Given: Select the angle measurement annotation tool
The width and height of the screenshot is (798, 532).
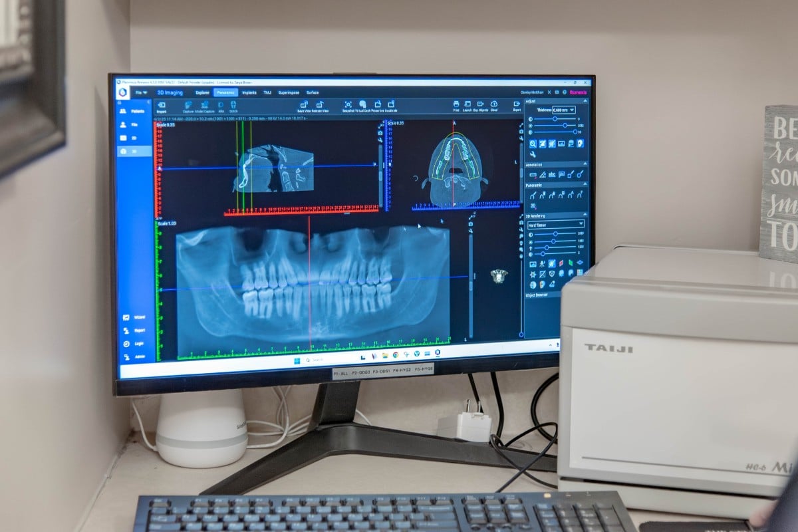Looking at the screenshot, I should coord(543,175).
